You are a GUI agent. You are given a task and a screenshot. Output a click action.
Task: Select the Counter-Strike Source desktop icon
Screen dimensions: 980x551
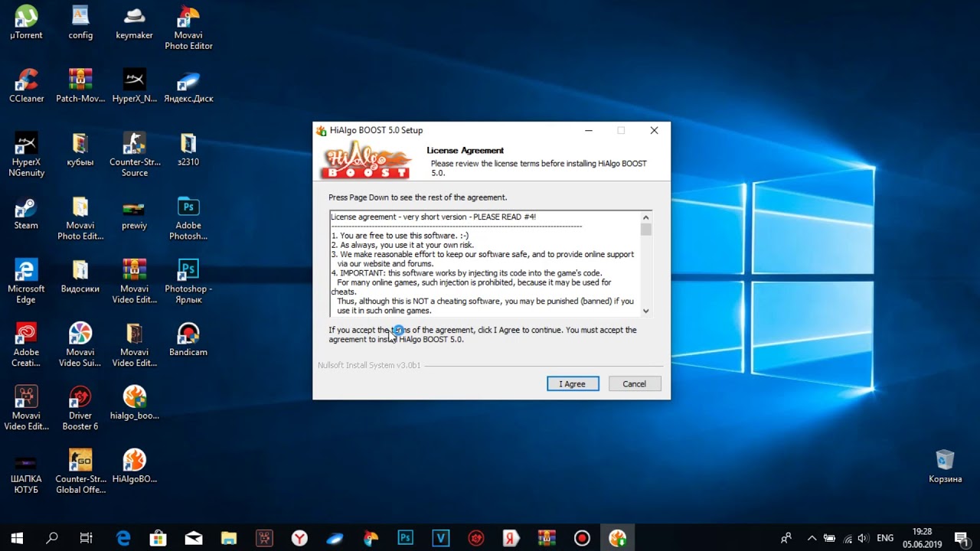click(x=135, y=155)
